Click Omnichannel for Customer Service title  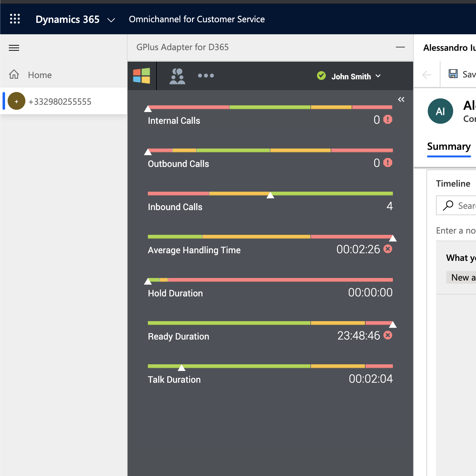197,19
